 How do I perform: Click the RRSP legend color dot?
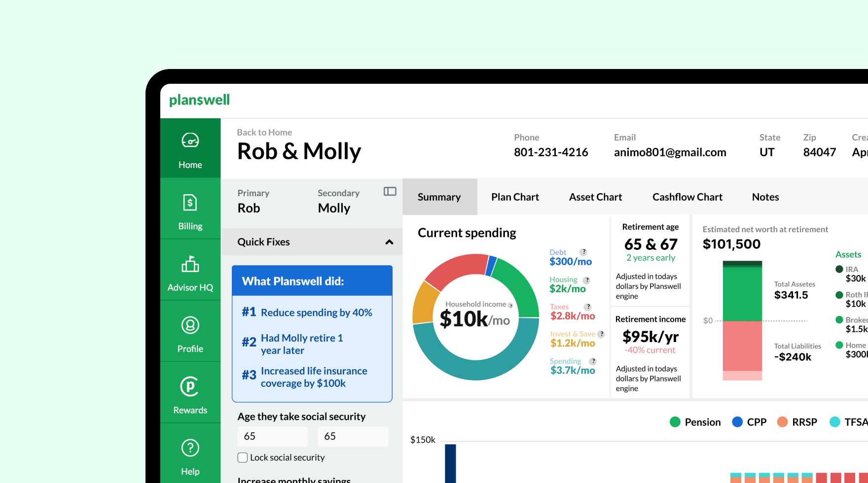(x=782, y=422)
